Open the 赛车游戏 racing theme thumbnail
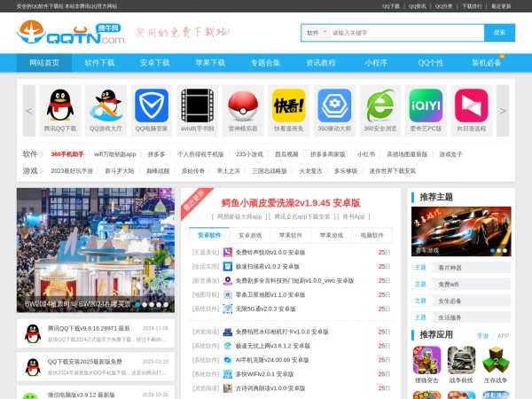Screen dimensions: 532x399 (461, 231)
